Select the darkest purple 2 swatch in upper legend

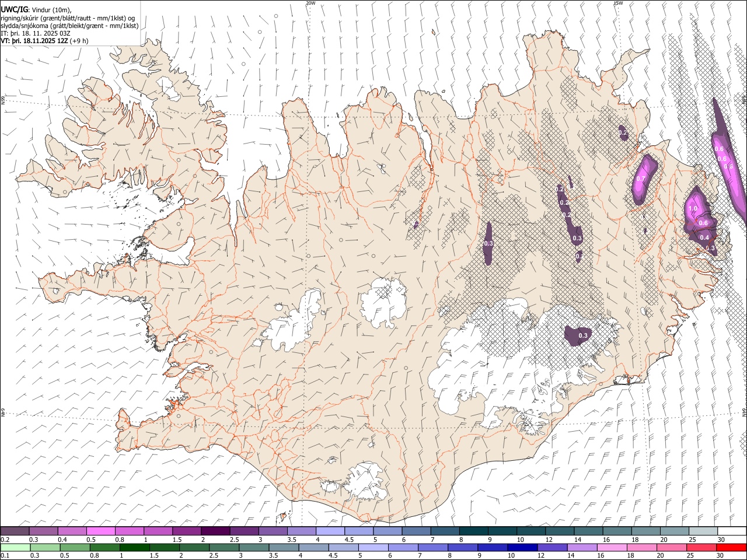[x=215, y=531]
